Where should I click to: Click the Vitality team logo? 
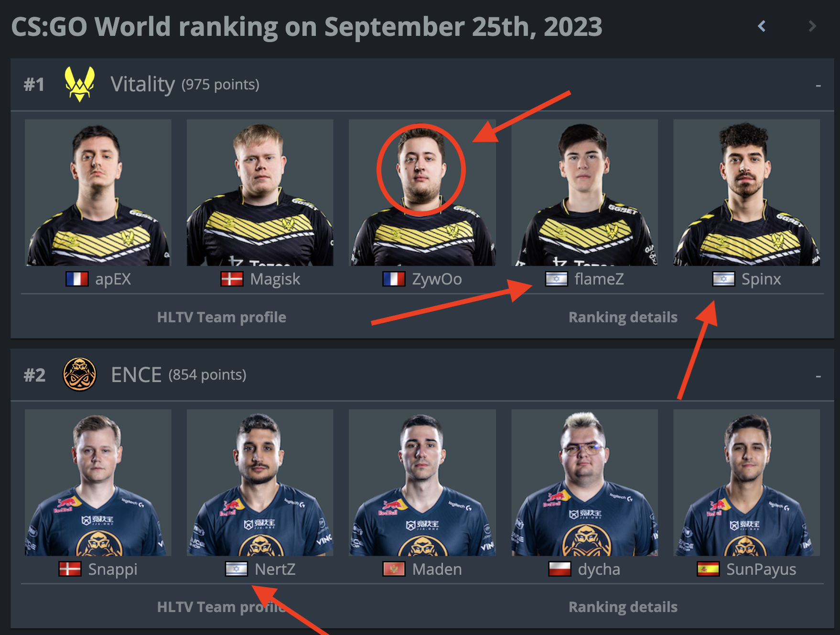80,84
